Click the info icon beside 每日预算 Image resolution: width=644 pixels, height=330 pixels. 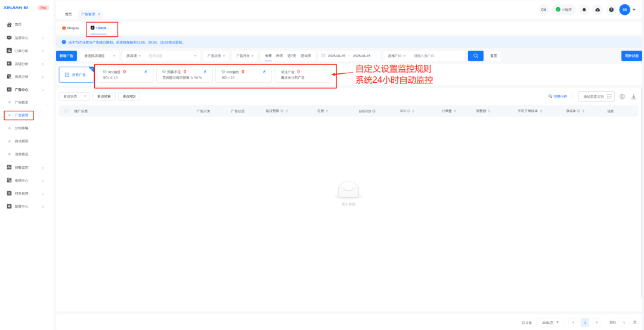281,111
